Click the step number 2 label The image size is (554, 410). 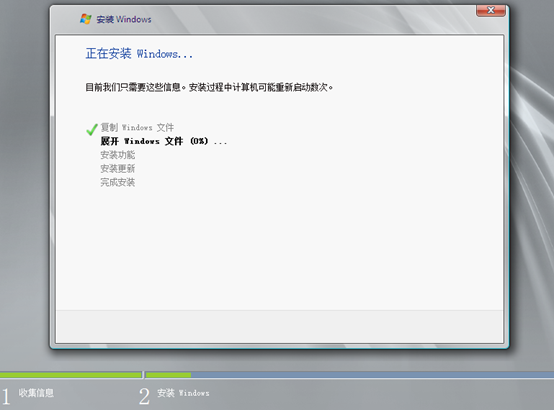tap(144, 397)
